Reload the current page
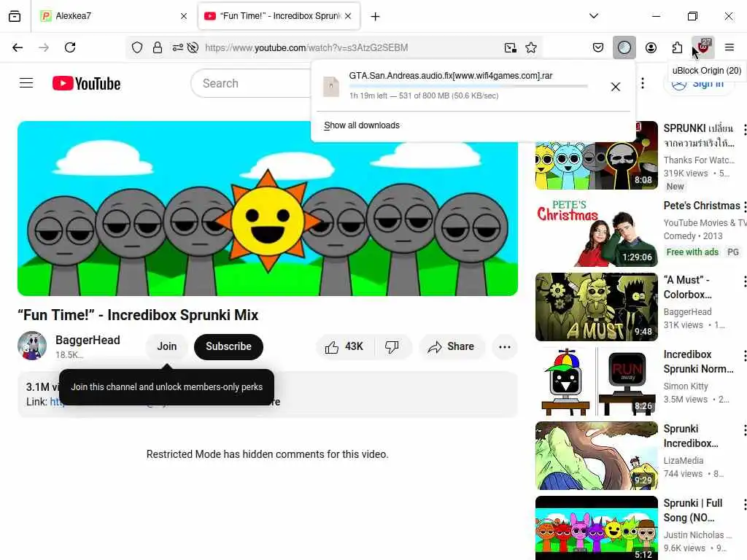 pyautogui.click(x=70, y=47)
